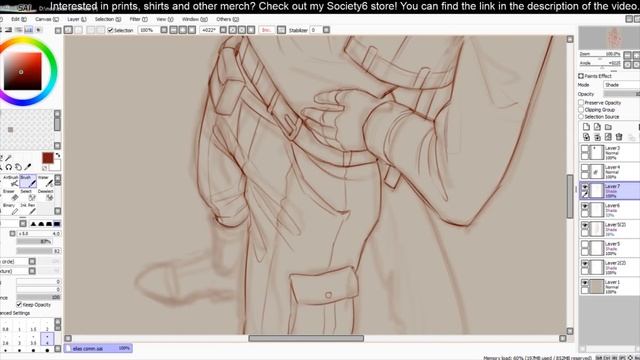
Task: Select the brush size 2 preset
Action: tap(47, 326)
